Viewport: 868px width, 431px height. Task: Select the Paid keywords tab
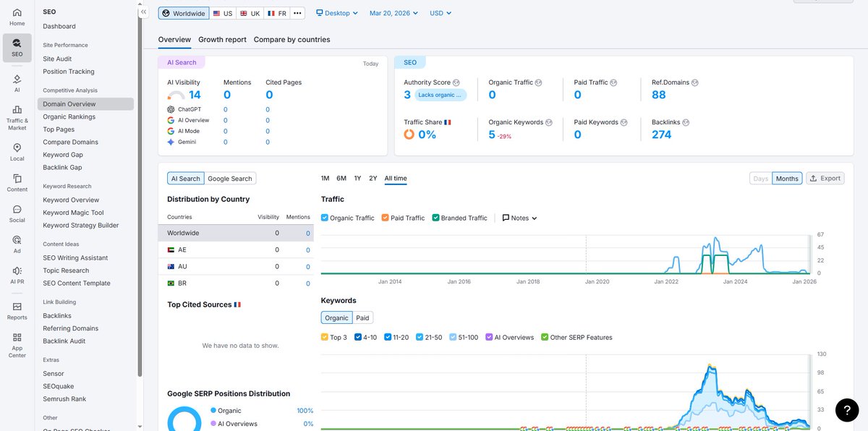coord(362,317)
